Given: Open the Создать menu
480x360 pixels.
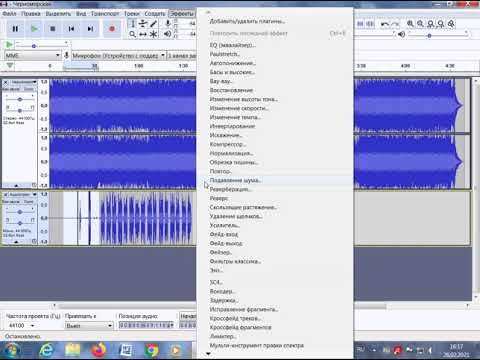Looking at the screenshot, I should point(155,14).
